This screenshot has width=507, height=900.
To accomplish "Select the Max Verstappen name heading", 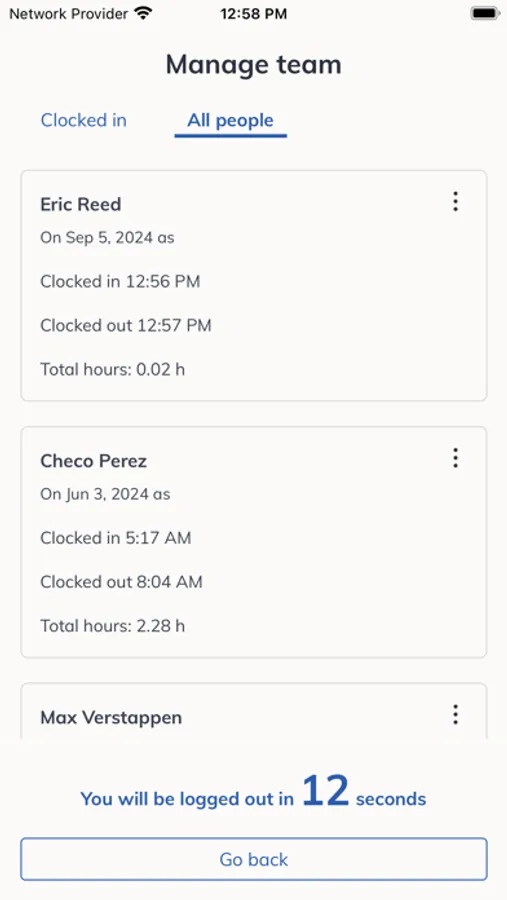I will point(111,717).
